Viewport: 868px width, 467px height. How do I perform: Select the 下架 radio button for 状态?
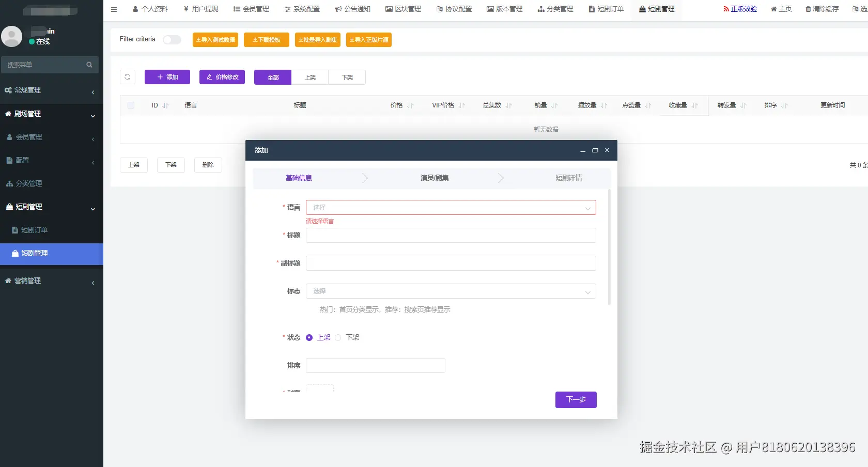click(x=338, y=337)
